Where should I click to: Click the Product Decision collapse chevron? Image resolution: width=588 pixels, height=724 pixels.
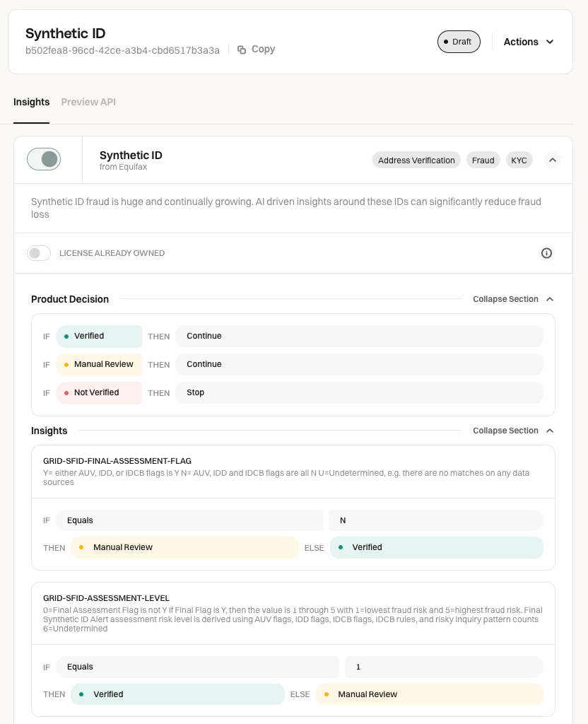point(550,299)
